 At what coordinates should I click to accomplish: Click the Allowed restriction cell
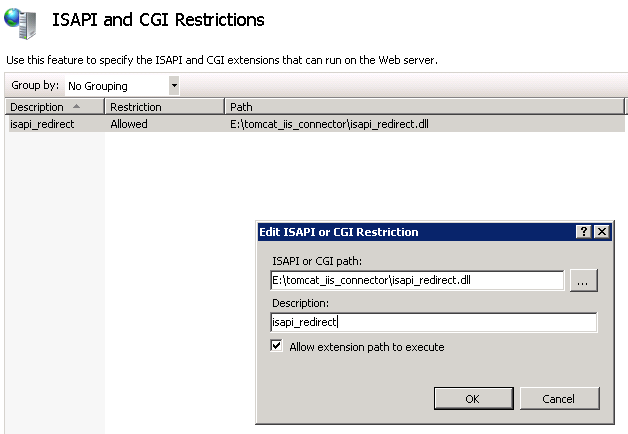(x=128, y=124)
